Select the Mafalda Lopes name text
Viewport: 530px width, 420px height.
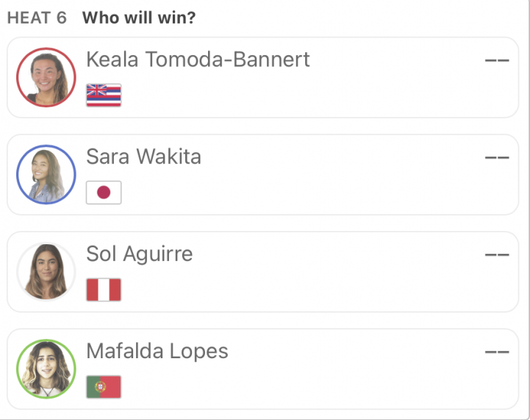point(157,352)
